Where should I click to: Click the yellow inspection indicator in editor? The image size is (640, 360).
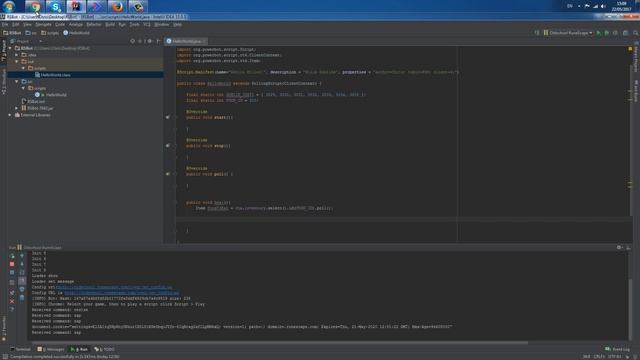pos(630,49)
